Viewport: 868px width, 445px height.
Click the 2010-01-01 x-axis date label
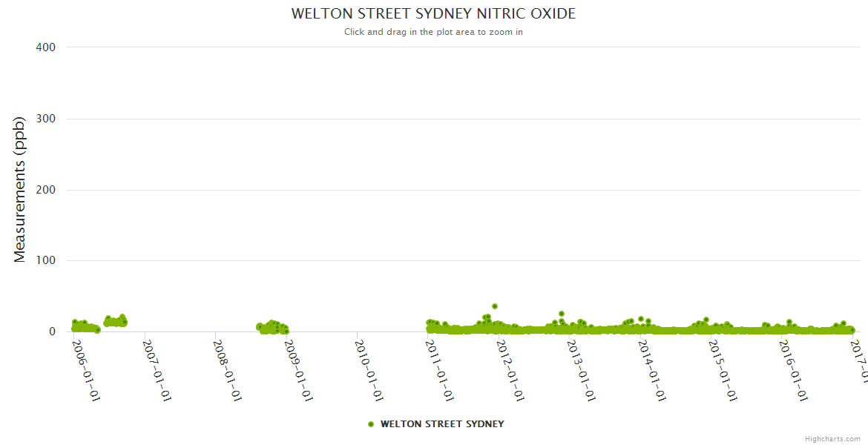tap(370, 370)
